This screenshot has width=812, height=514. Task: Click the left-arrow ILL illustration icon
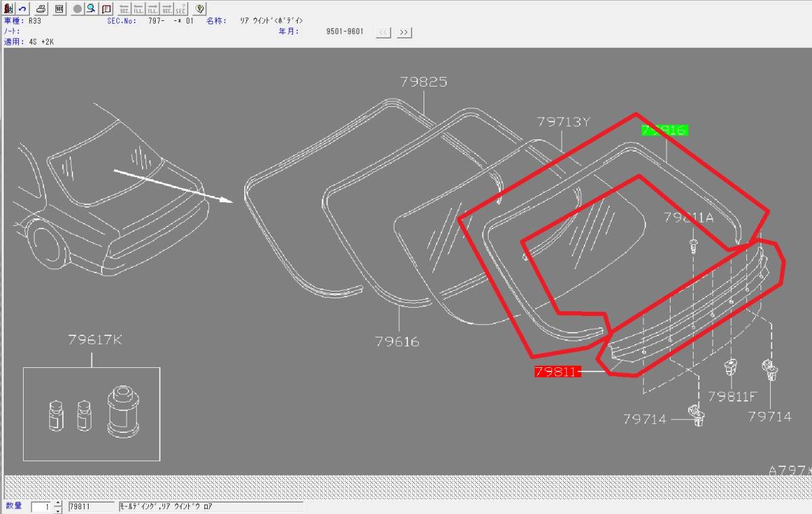pos(138,9)
